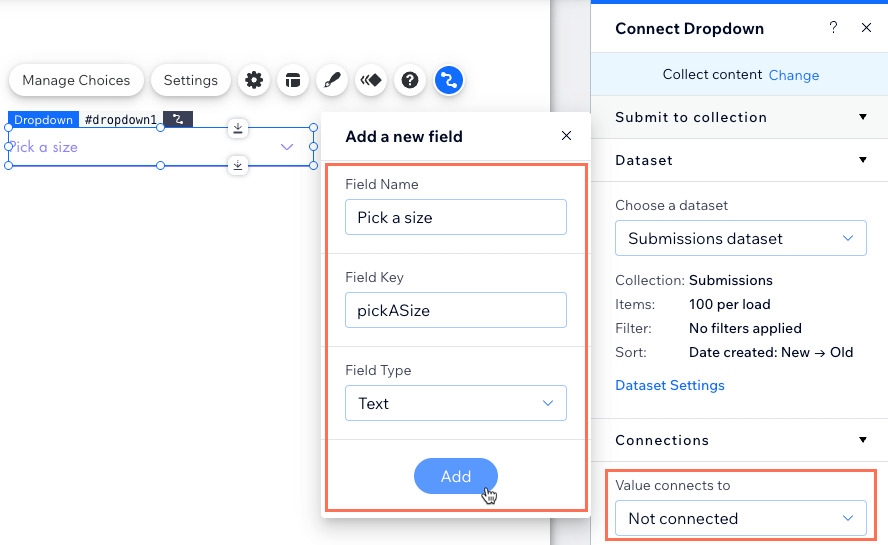Click the small data-connection badge beside #dropdown1

tap(178, 120)
